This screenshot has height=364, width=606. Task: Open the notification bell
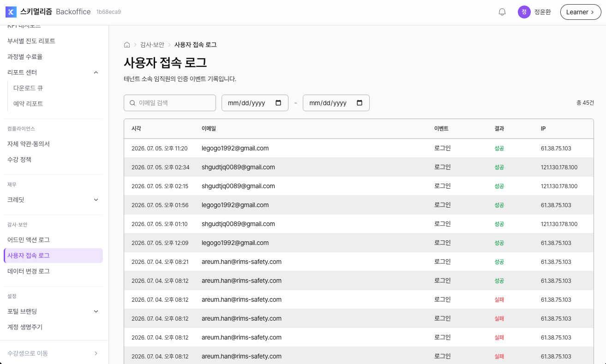click(502, 12)
